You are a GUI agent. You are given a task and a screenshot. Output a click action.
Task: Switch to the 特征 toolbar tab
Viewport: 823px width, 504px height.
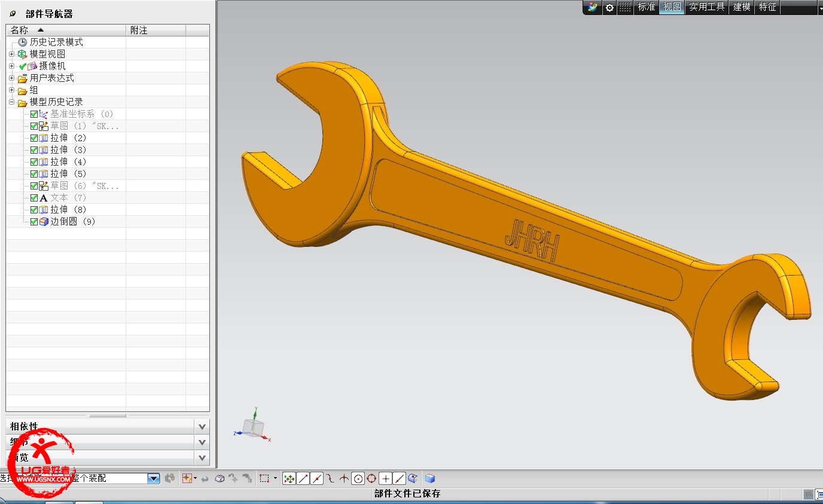click(767, 7)
